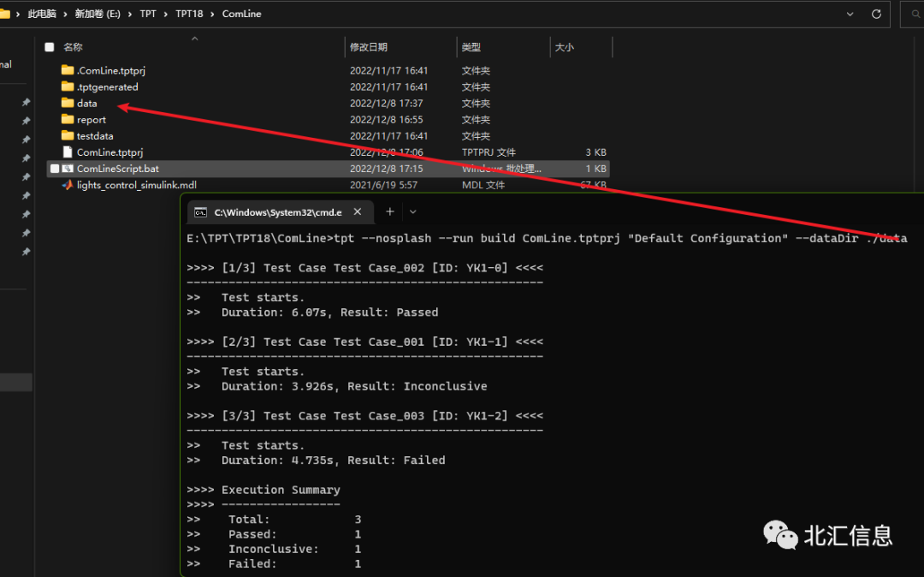Screen dimensions: 924x577
Task: Expand the chevron after 新加卷 (E:)
Action: pyautogui.click(x=130, y=14)
